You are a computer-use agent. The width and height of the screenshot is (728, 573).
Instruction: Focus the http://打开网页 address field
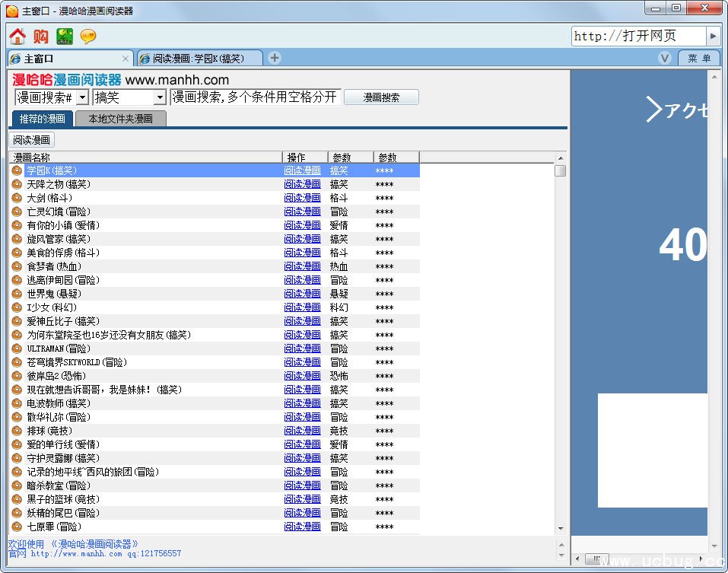click(639, 36)
